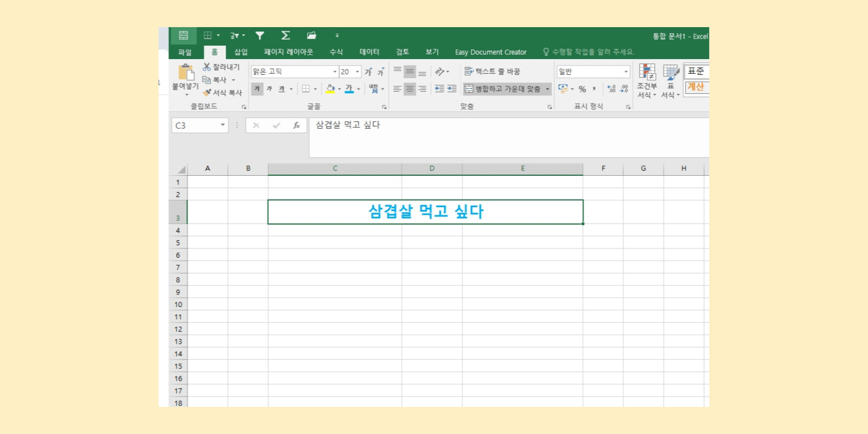Toggle bold formatting
This screenshot has width=868, height=434.
coord(257,88)
